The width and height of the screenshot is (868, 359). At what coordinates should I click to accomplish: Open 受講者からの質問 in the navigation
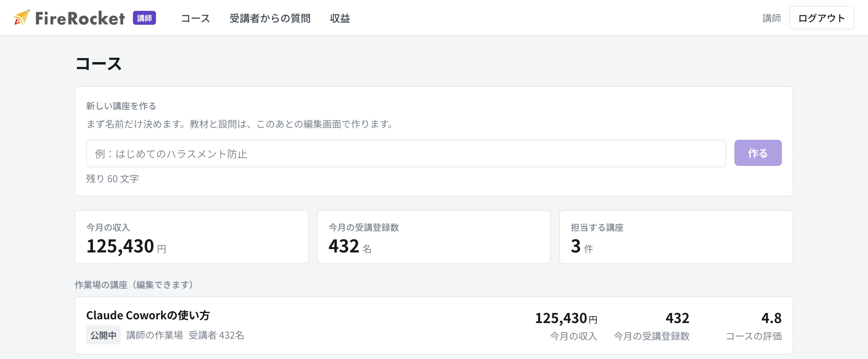[270, 18]
